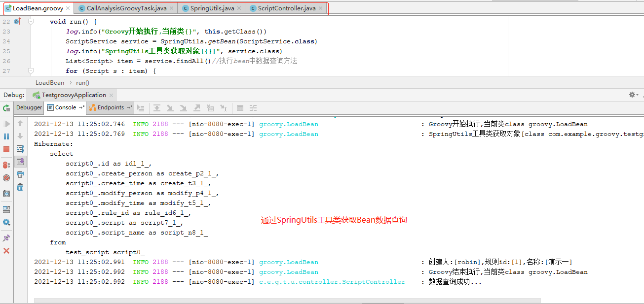Open the Debugger panel
The image size is (644, 304).
[29, 107]
